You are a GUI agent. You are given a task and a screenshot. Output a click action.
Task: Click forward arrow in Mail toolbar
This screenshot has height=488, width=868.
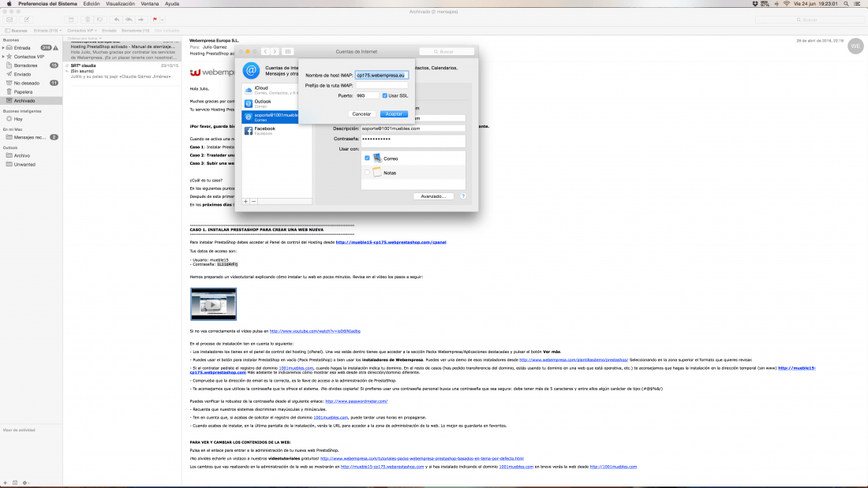pos(140,20)
